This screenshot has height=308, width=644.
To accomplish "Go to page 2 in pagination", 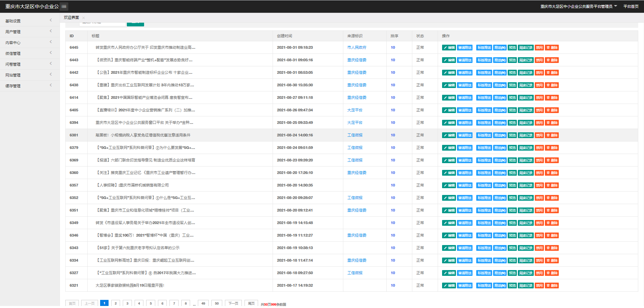I will (x=116, y=304).
